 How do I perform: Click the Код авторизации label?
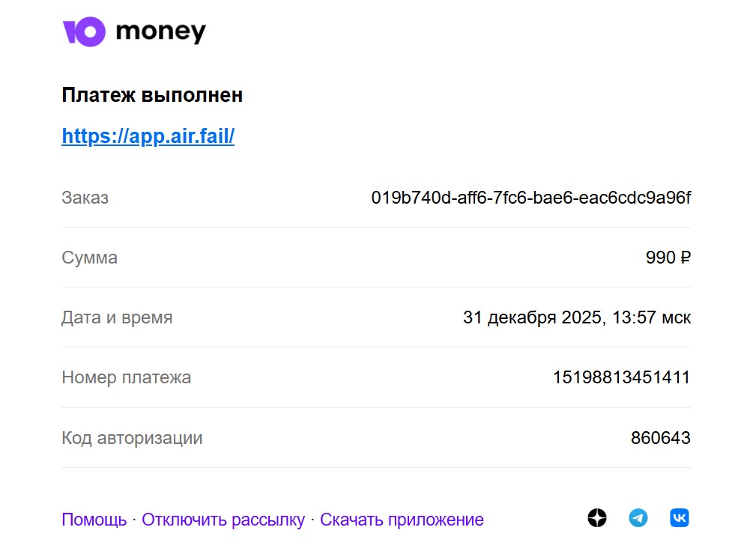[132, 438]
